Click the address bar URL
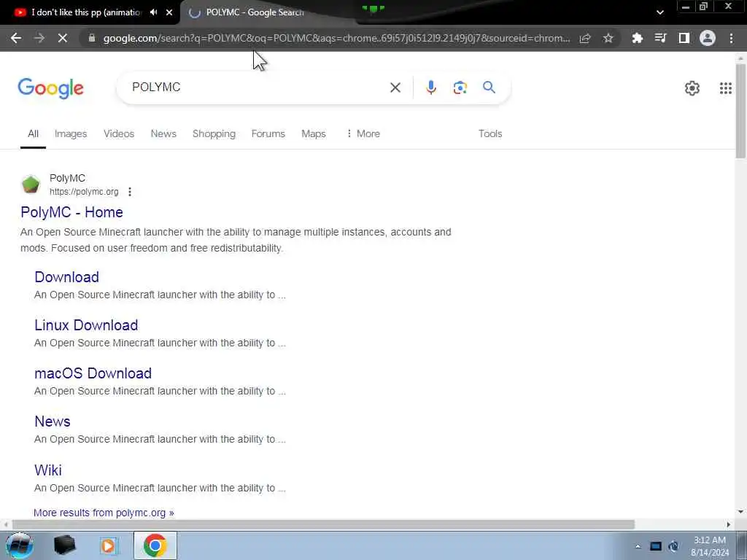The height and width of the screenshot is (560, 747). [x=336, y=38]
